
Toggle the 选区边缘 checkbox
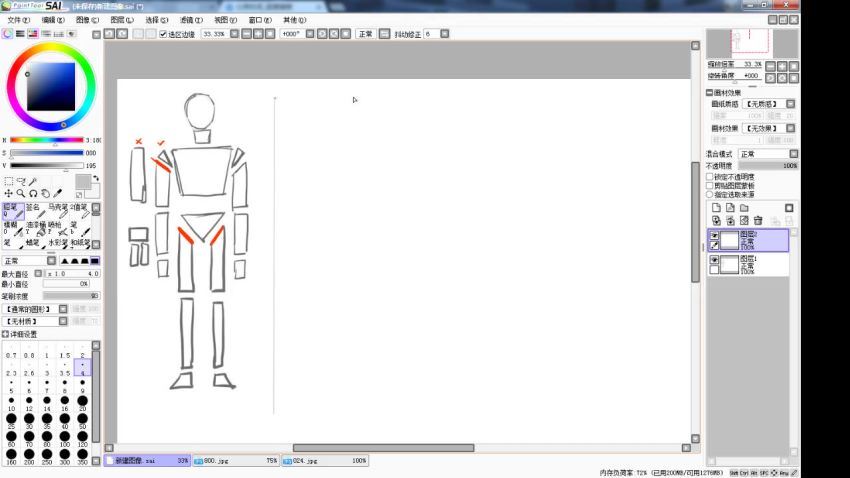[x=164, y=33]
